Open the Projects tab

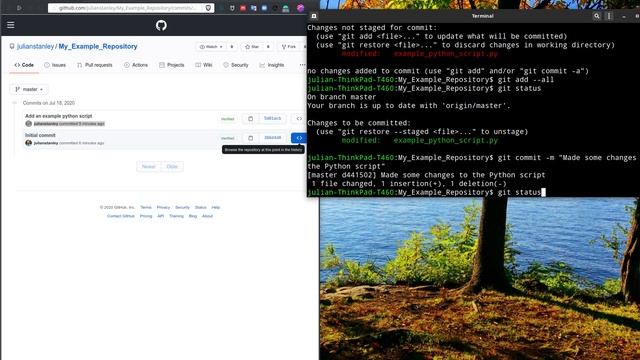pos(172,65)
